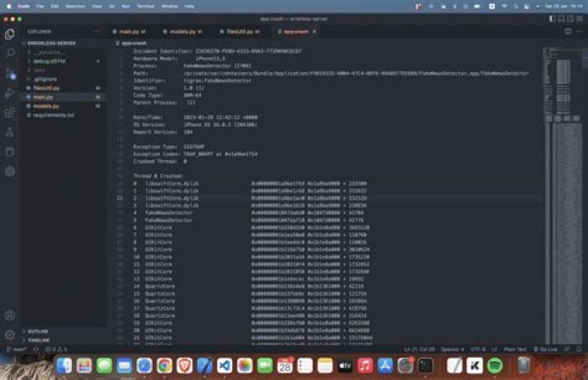Open requirements.txt in explorer
The image size is (588, 380).
click(63, 115)
